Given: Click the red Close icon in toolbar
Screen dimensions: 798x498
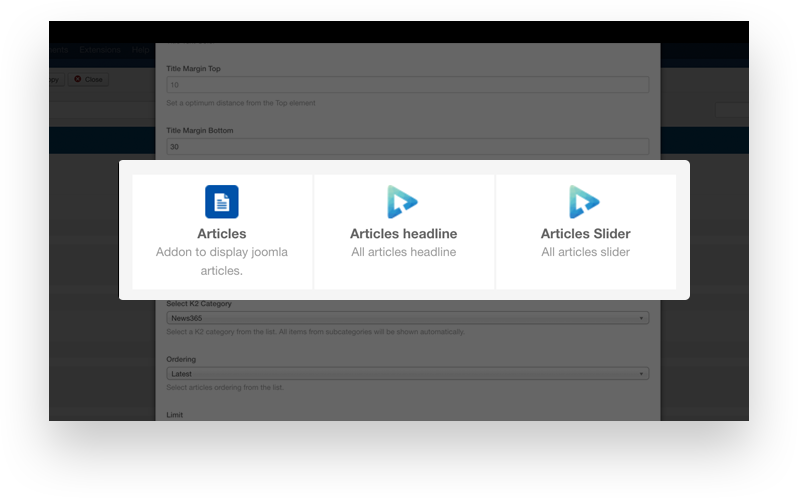Looking at the screenshot, I should [x=78, y=79].
